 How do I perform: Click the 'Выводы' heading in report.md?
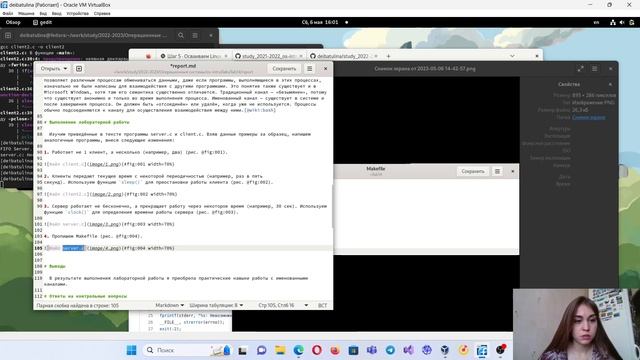(57, 266)
